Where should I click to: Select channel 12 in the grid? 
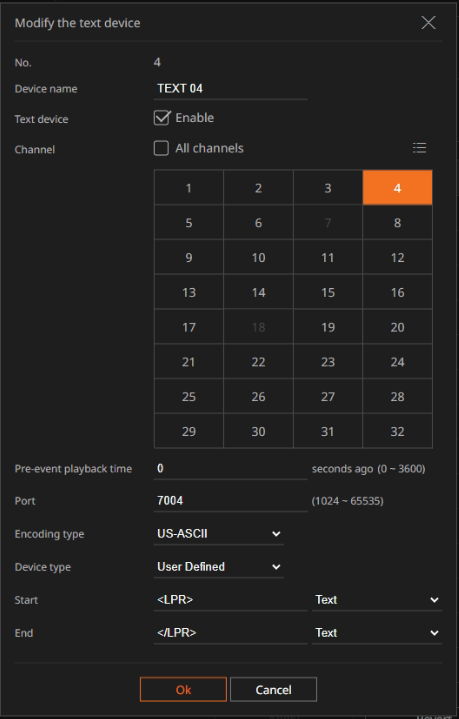[398, 257]
